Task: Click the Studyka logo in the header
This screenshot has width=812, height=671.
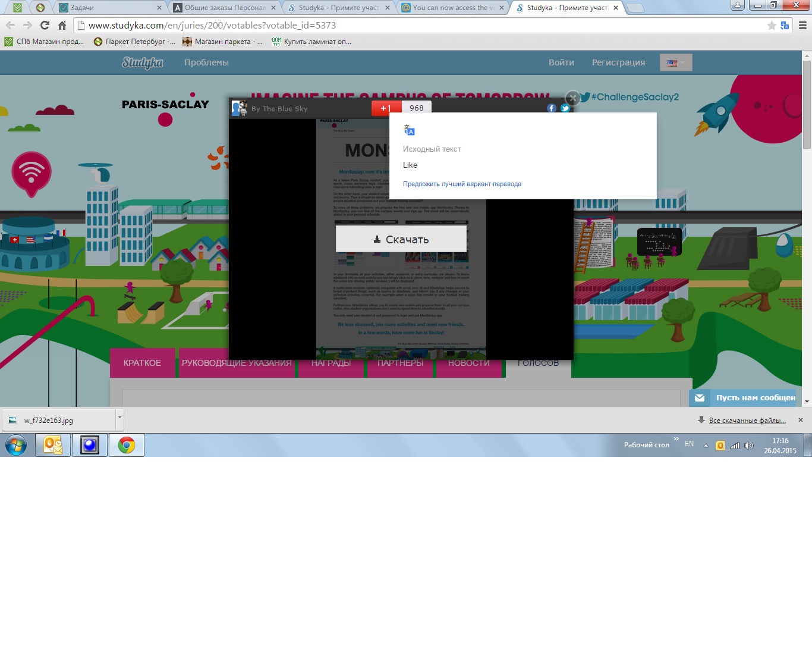Action: click(143, 62)
